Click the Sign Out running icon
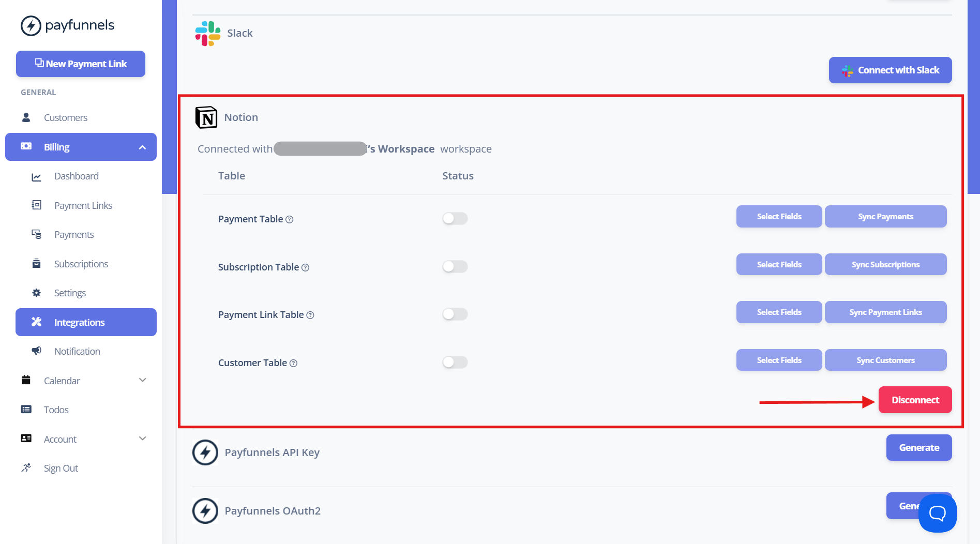980x544 pixels. [26, 467]
